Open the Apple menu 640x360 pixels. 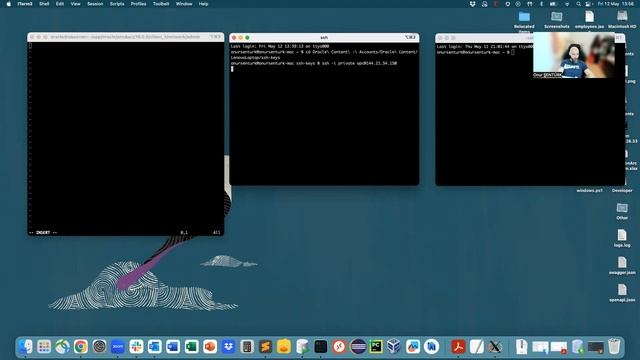[9, 4]
